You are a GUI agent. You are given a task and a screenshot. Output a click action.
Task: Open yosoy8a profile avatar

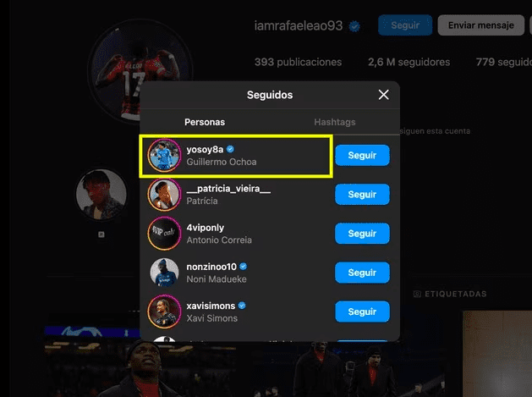(x=164, y=156)
